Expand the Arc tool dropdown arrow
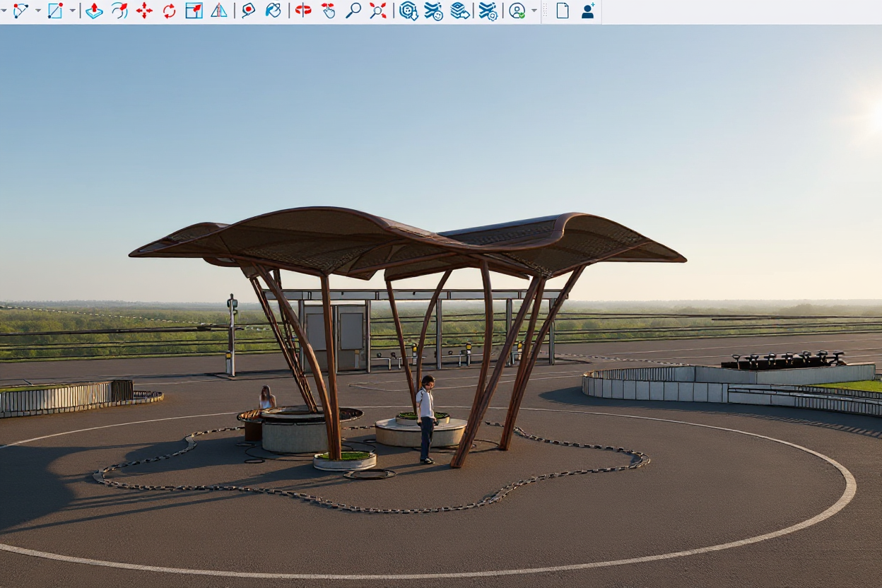The width and height of the screenshot is (882, 588). point(38,11)
